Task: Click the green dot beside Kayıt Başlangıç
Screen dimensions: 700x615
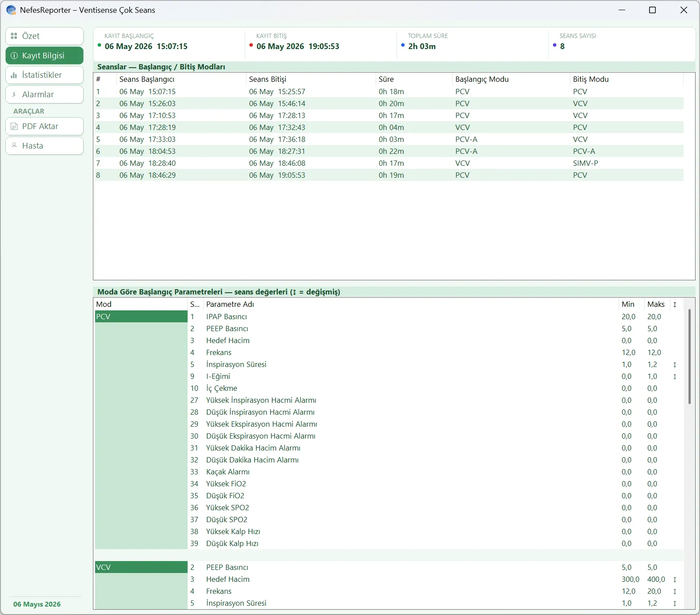Action: pos(100,45)
